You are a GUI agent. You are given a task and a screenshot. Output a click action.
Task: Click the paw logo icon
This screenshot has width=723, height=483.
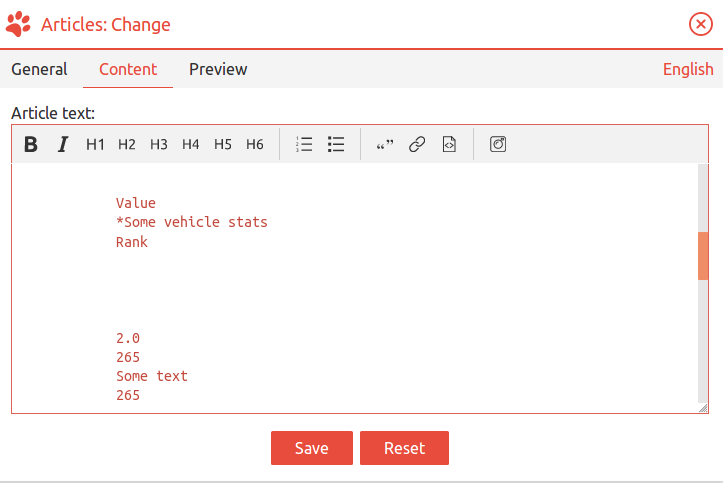18,24
